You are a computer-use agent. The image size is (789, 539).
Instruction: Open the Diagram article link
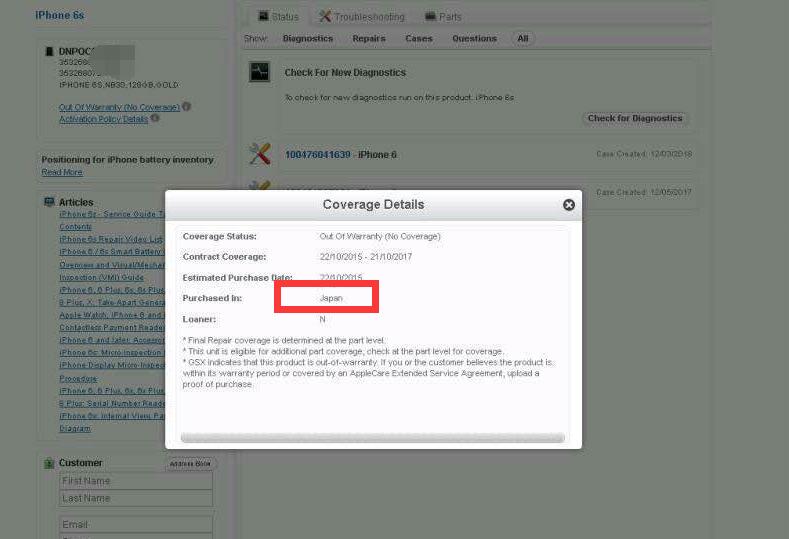75,429
